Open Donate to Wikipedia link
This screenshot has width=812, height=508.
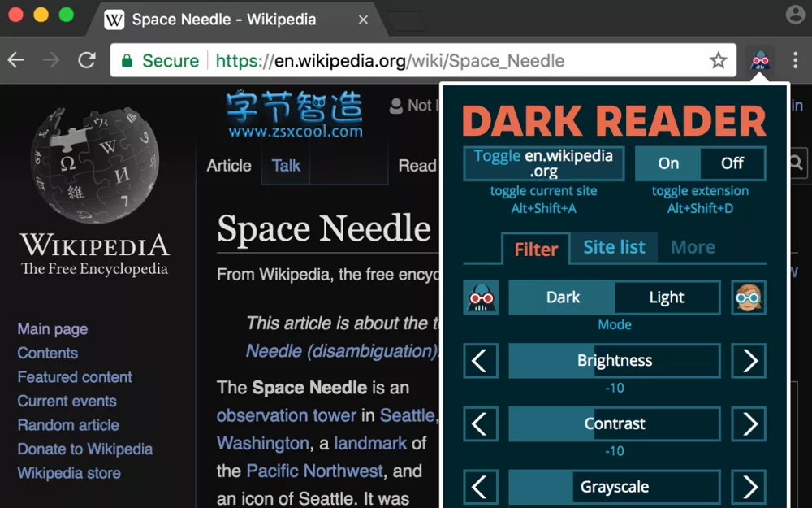point(85,449)
